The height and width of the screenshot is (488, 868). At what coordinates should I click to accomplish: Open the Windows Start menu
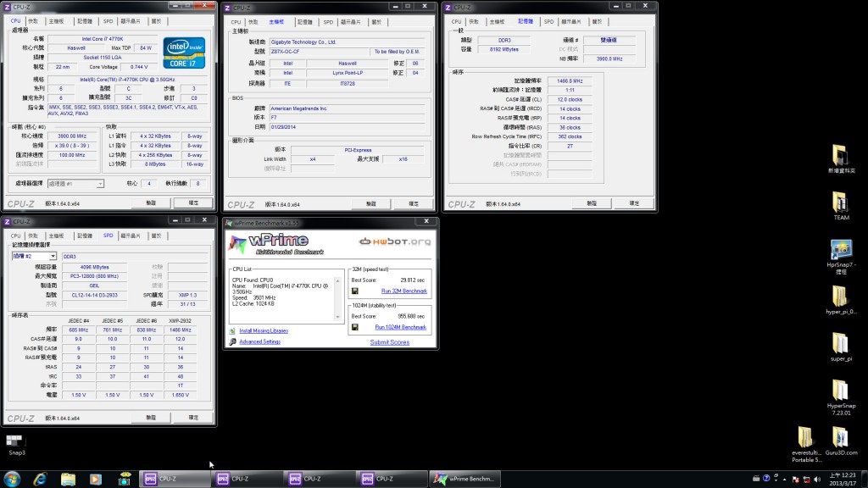[12, 479]
